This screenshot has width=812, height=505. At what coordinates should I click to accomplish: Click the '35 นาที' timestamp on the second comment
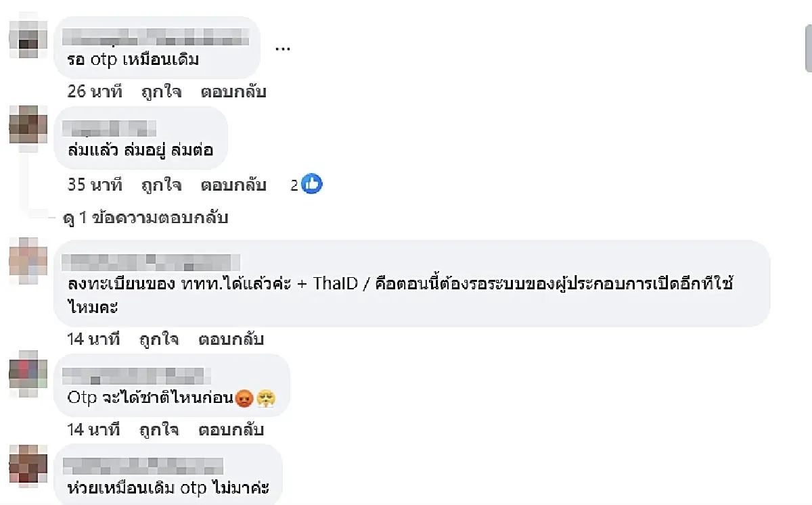(95, 185)
